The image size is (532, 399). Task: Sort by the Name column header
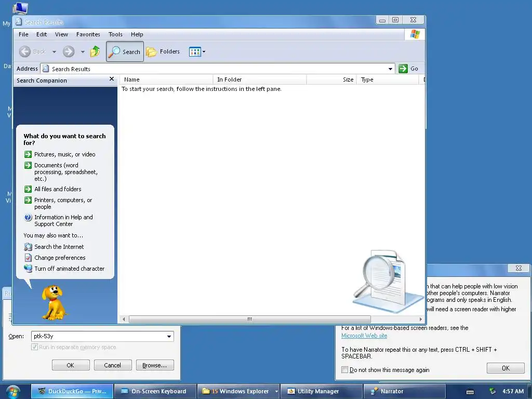166,79
